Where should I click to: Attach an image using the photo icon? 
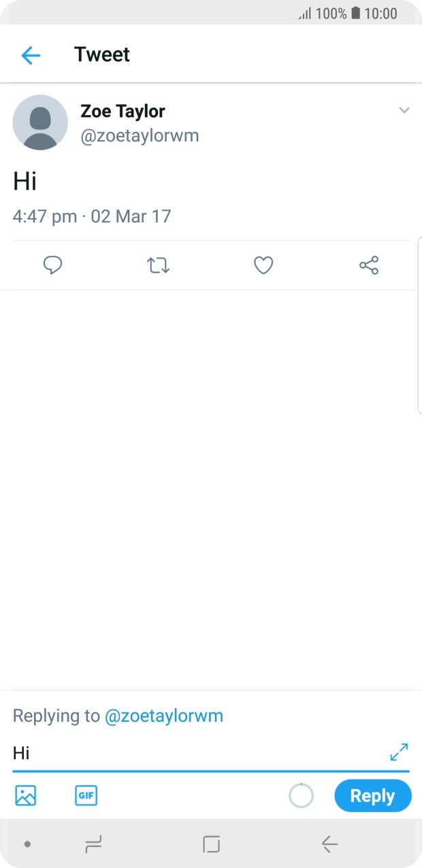[x=25, y=795]
